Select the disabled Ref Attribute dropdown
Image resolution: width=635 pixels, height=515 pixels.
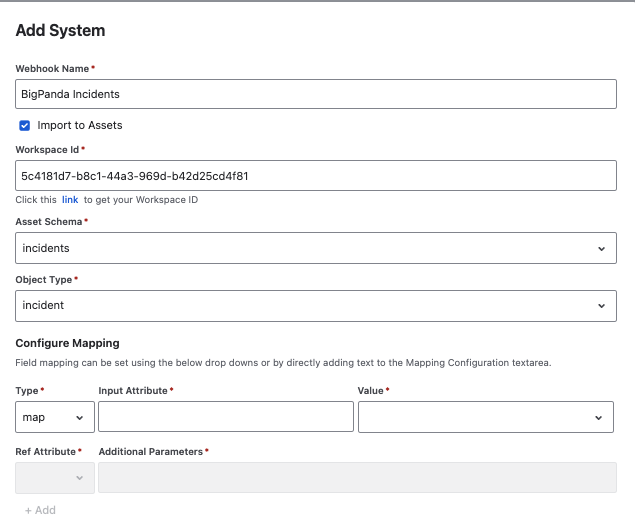coord(55,478)
